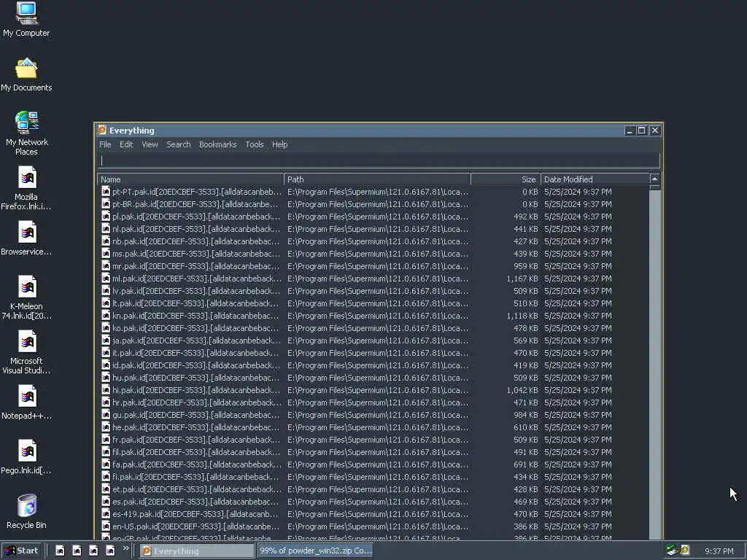Screen dimensions: 747x560
Task: Open the Help menu in Everything
Action: point(279,144)
